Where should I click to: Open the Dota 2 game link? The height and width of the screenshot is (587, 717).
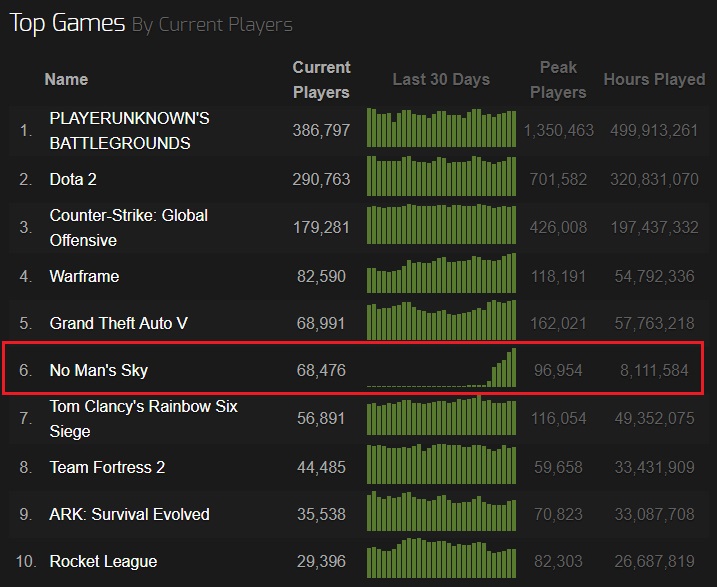[73, 179]
